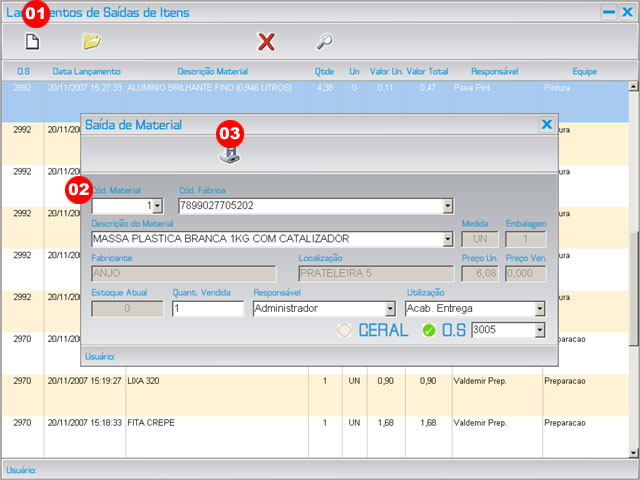This screenshot has width=640, height=480.
Task: Select the GERAL radio option
Action: pyautogui.click(x=345, y=330)
